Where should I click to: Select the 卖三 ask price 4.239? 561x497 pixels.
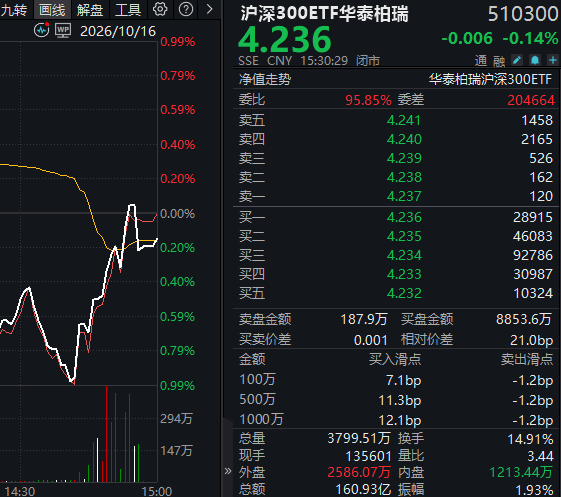click(x=404, y=158)
